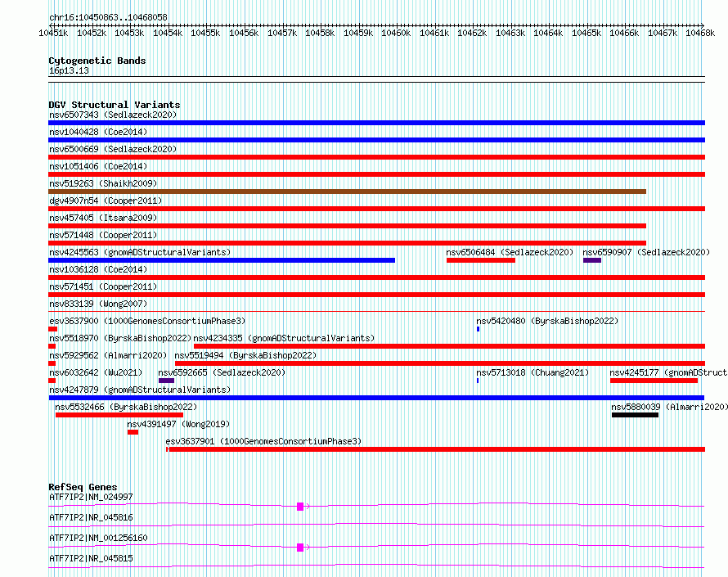The image size is (728, 577).
Task: Open nsv4247879 (gnomADStructuralVariants) label
Action: point(140,390)
